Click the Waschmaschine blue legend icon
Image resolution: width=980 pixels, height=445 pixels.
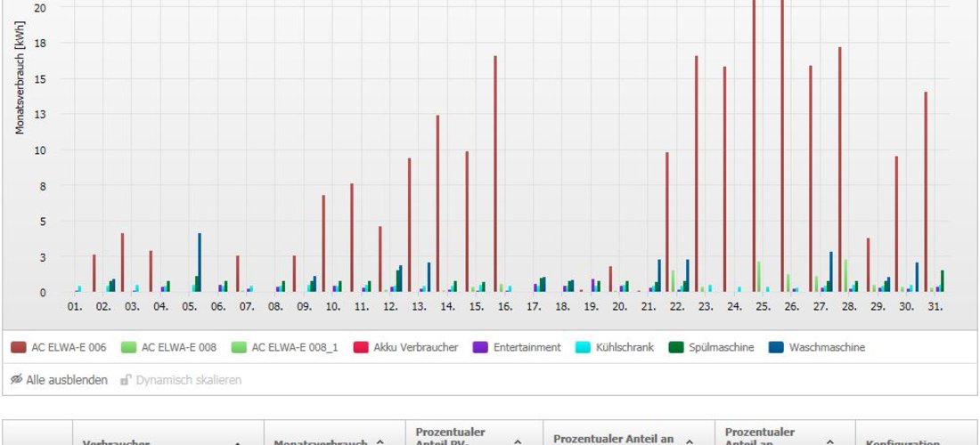(776, 348)
